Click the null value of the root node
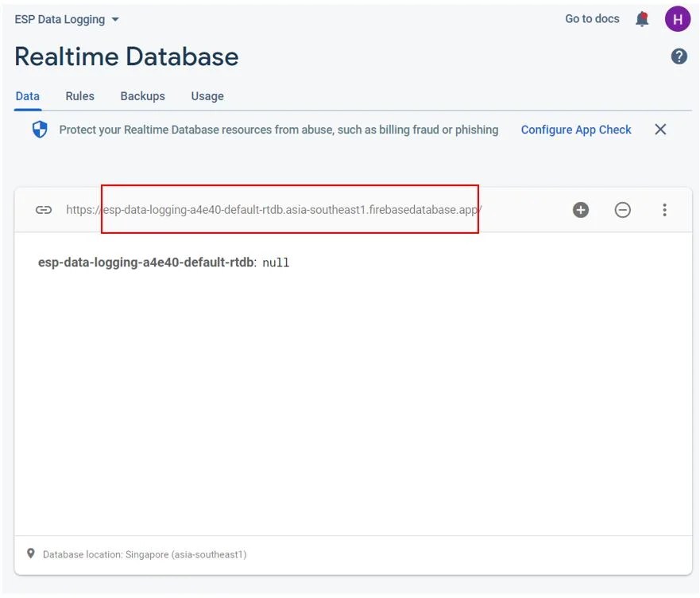 (x=276, y=262)
